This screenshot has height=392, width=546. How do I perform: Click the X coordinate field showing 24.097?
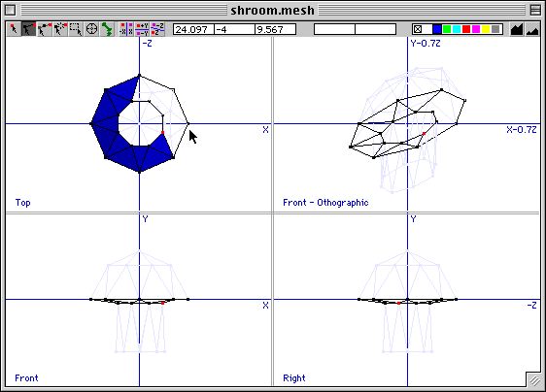click(x=193, y=29)
